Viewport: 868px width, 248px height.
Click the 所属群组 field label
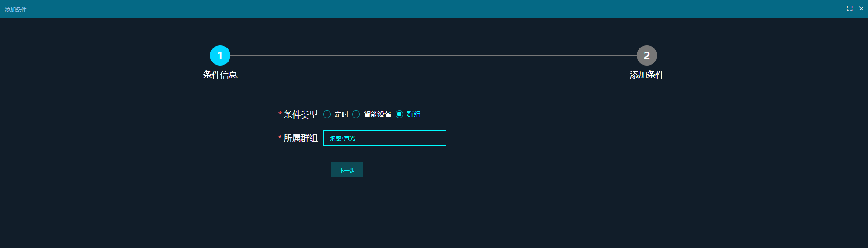click(300, 138)
